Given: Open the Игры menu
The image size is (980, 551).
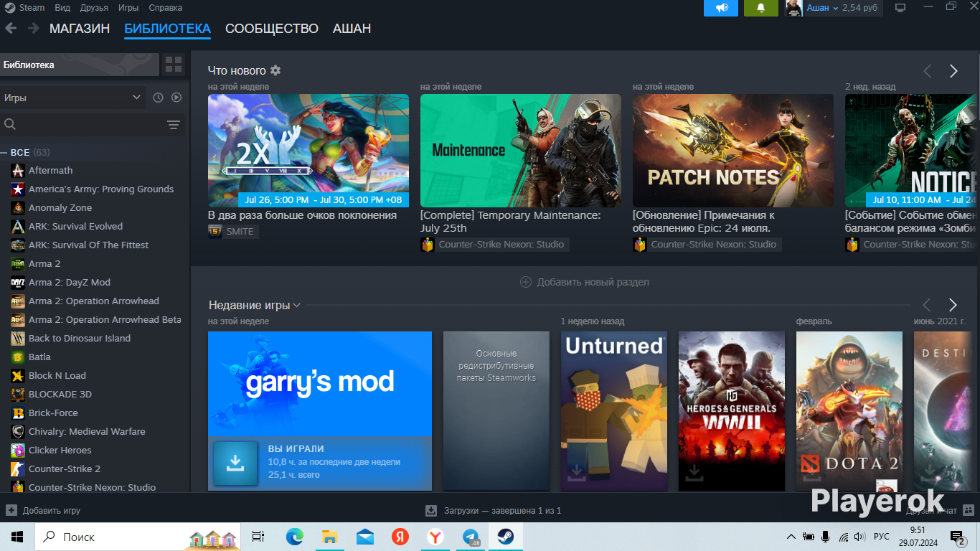Looking at the screenshot, I should coord(128,8).
